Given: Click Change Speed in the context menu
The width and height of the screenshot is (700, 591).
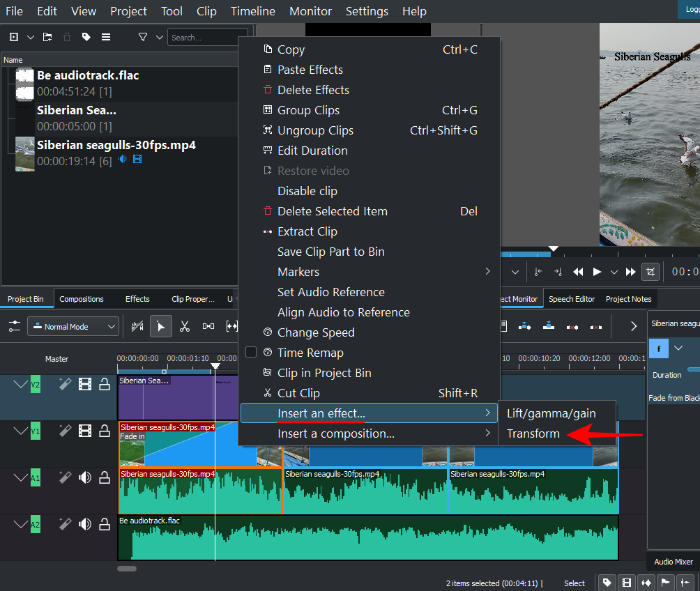Looking at the screenshot, I should [316, 332].
